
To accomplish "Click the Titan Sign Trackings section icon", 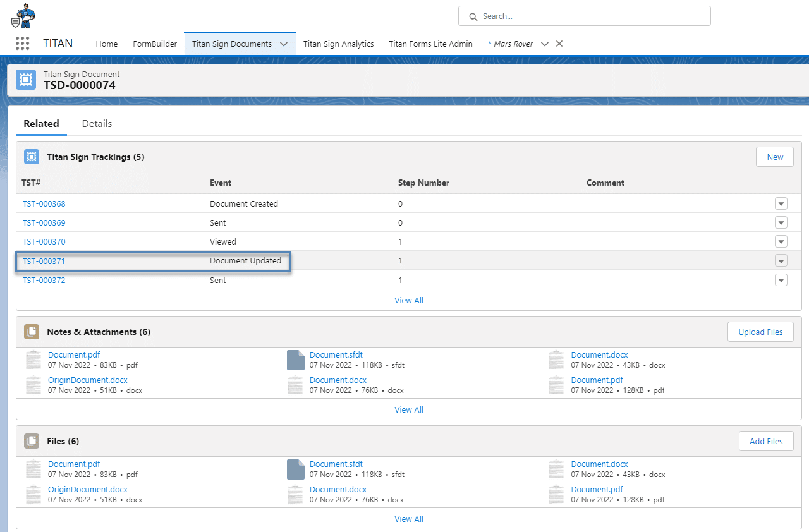I will (x=32, y=157).
